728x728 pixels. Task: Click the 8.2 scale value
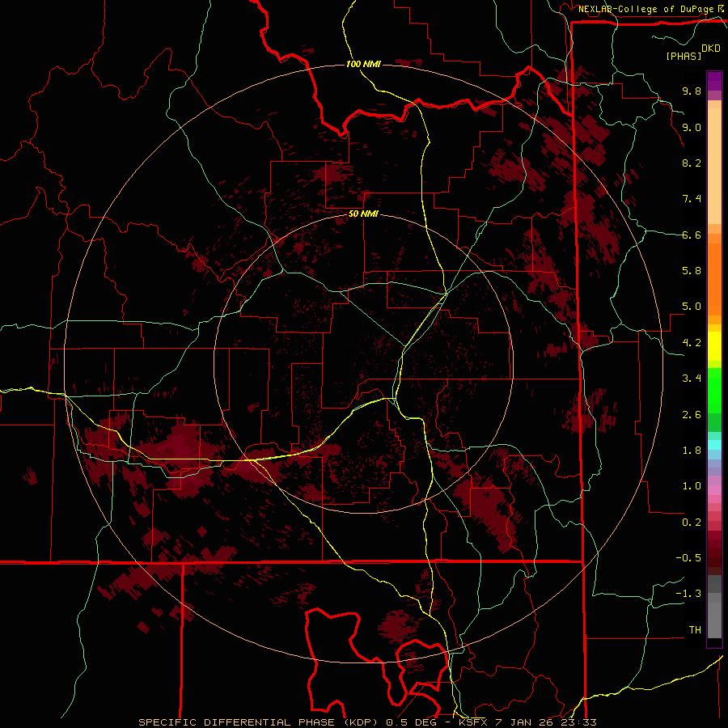click(692, 163)
